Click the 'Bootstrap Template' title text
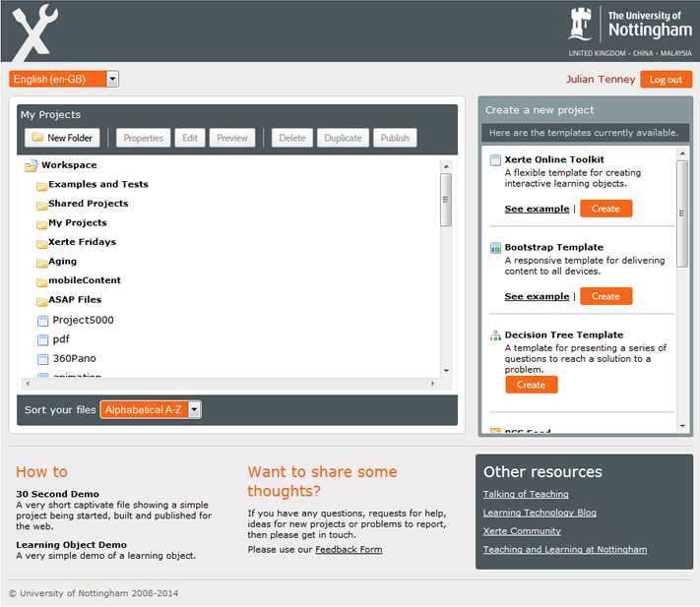Screen dimensions: 700x607 (553, 247)
